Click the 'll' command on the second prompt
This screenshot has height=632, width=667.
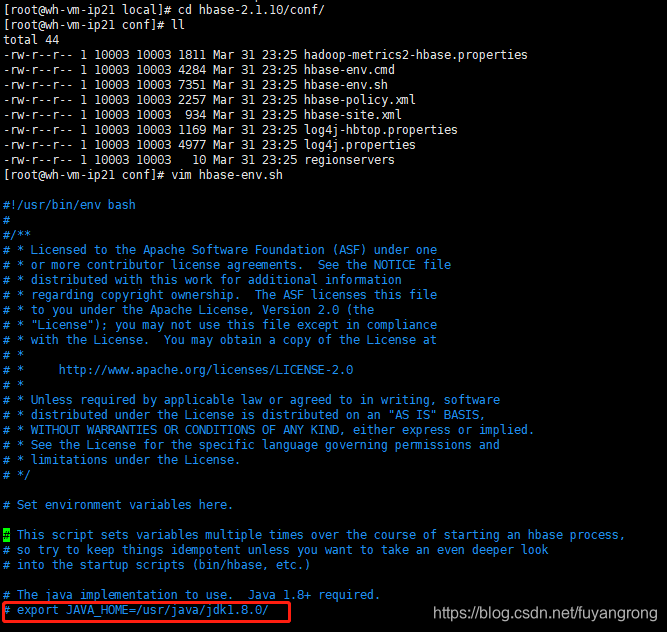[178, 25]
